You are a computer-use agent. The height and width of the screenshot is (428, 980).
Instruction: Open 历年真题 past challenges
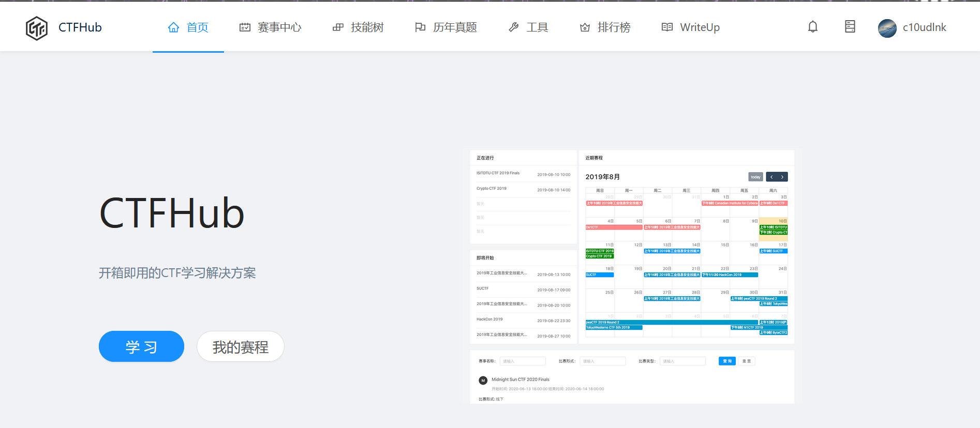click(x=446, y=27)
